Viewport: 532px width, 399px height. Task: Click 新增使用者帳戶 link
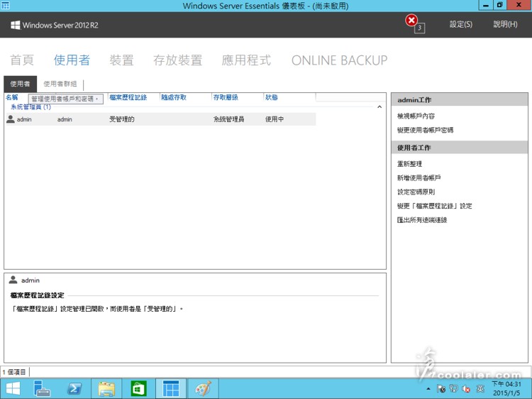(x=419, y=177)
